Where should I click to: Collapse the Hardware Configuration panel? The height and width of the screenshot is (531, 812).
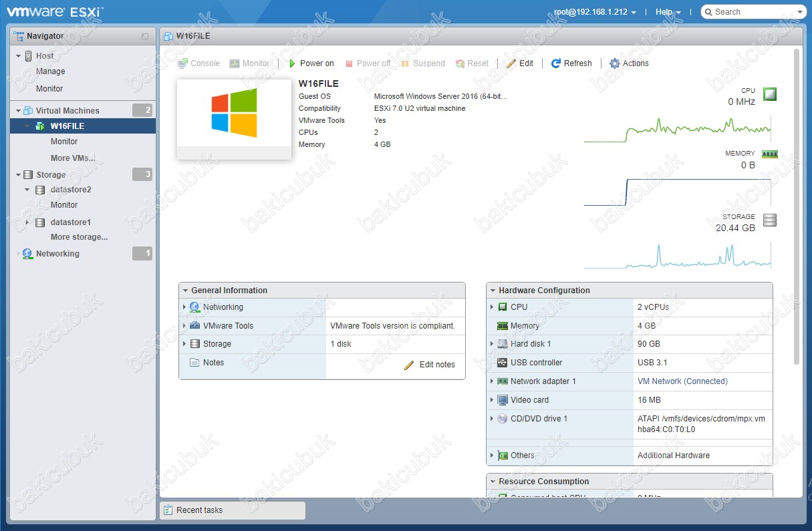pos(493,291)
